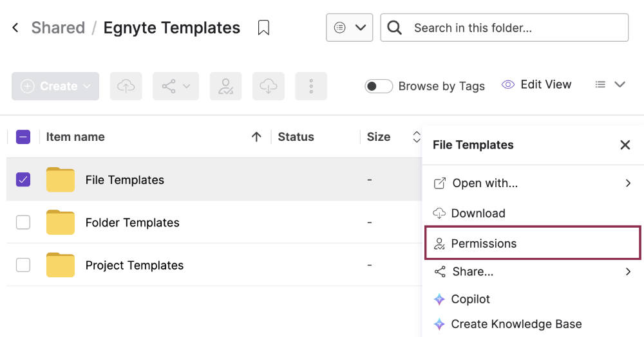Click the Open with external-link icon
This screenshot has width=644, height=337.
(x=439, y=183)
